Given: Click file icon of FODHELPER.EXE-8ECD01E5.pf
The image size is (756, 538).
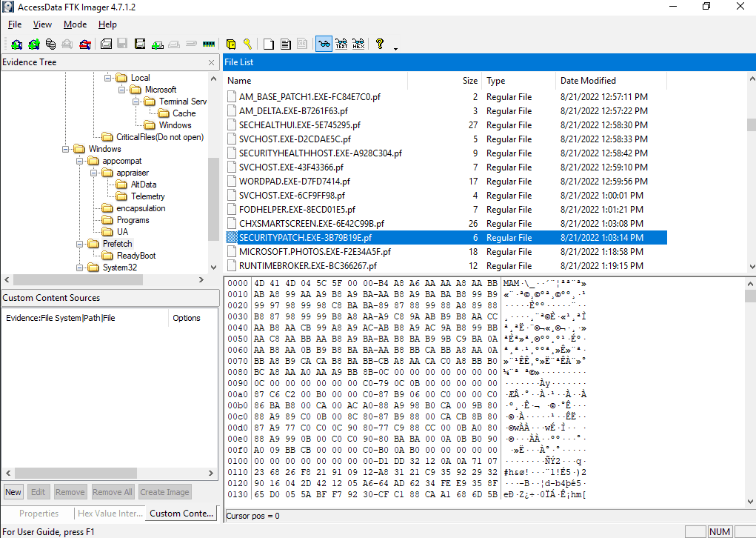Looking at the screenshot, I should [x=232, y=210].
